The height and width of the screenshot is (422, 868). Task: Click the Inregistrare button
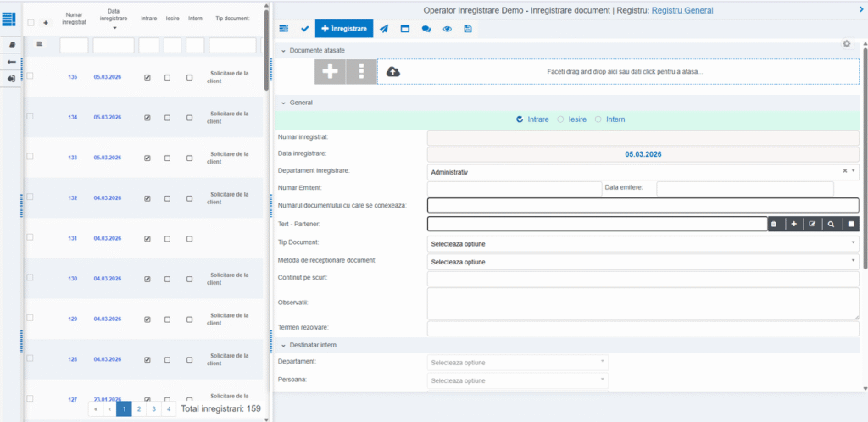click(344, 29)
